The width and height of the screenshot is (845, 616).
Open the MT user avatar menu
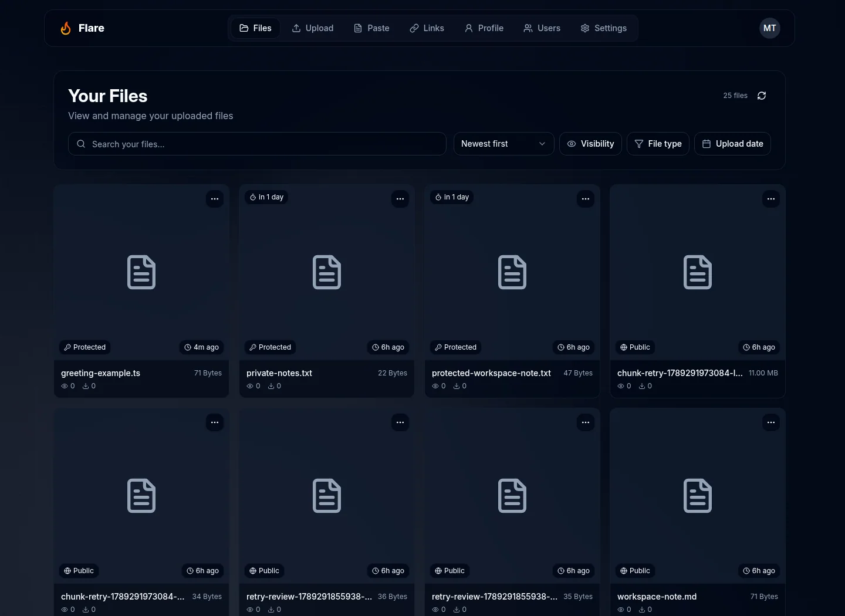[x=770, y=28]
